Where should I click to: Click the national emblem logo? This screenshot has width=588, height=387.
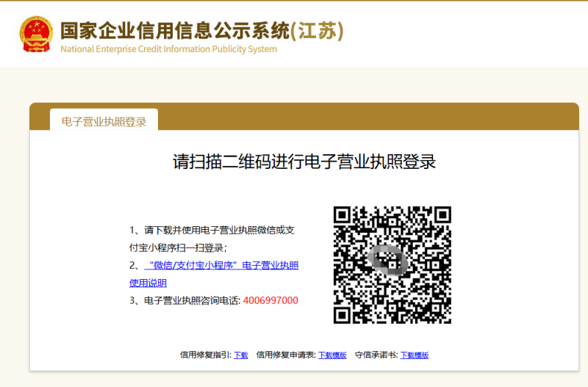(x=35, y=34)
